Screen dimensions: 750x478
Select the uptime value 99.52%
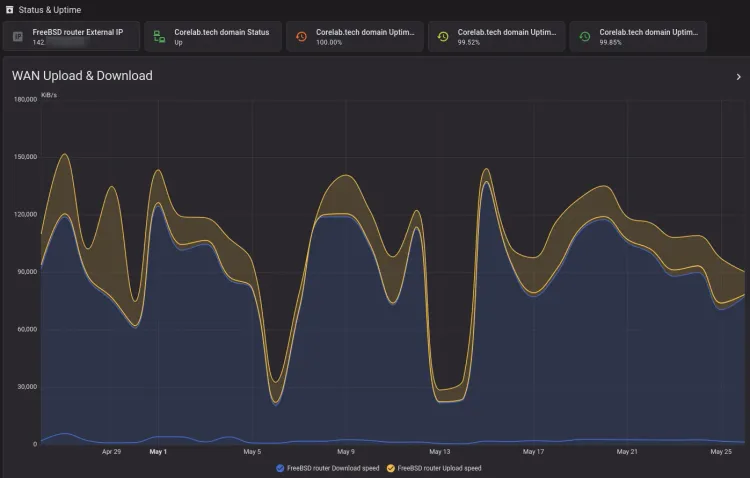pos(469,43)
